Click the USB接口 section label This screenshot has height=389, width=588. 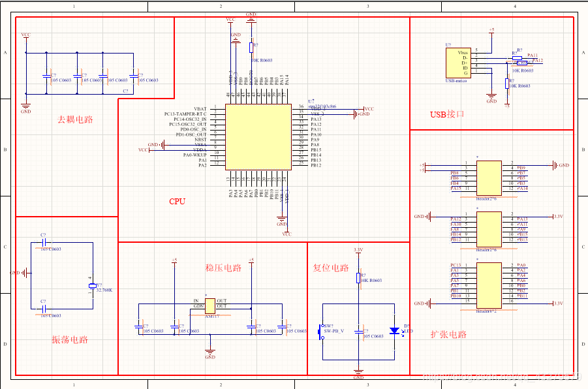447,114
